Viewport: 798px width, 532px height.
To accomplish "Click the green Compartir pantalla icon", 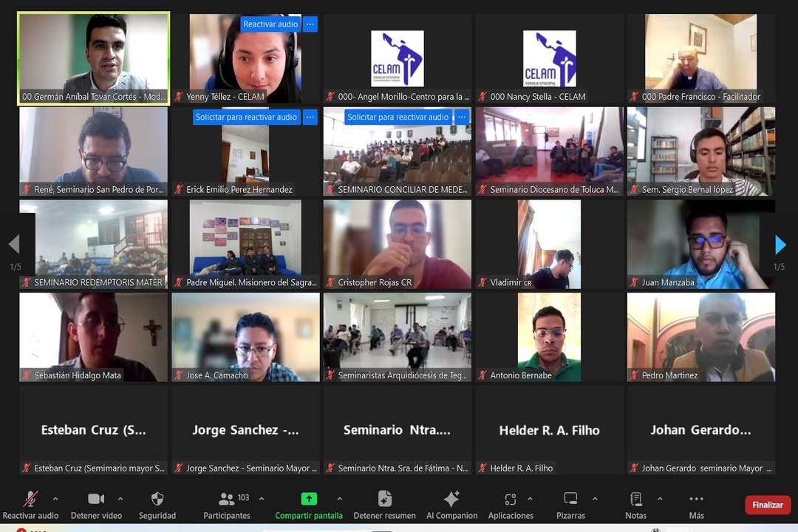I will 309,499.
